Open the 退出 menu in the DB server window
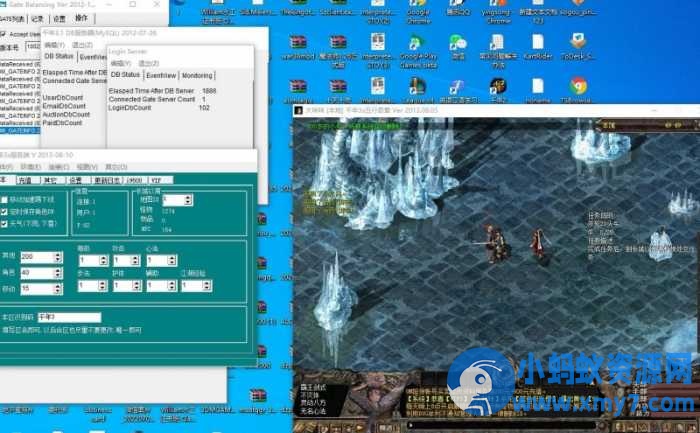This screenshot has width=700, height=433. [x=82, y=45]
